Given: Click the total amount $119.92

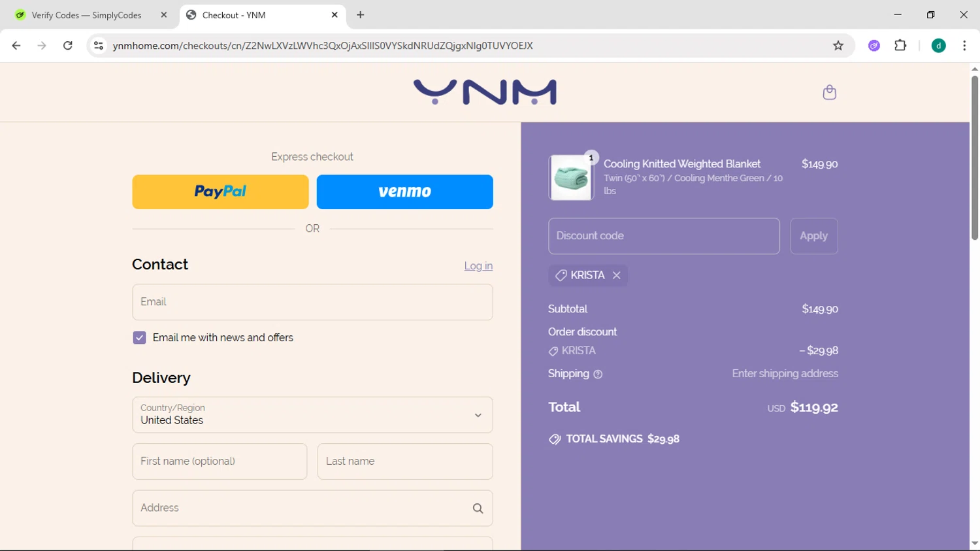Looking at the screenshot, I should click(814, 407).
